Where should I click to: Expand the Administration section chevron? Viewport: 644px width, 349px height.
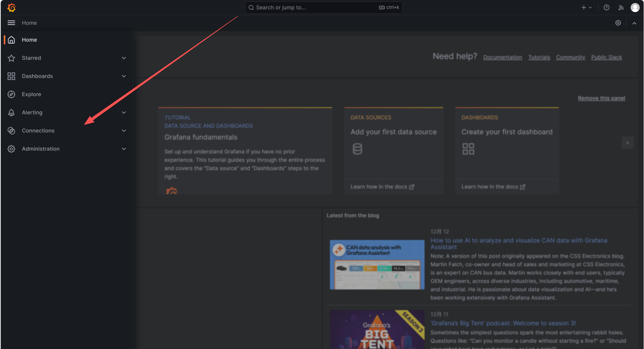point(124,149)
